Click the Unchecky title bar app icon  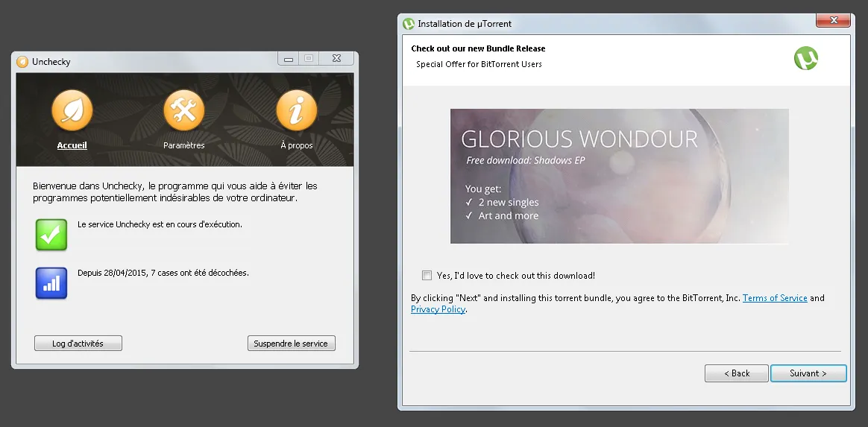[22, 61]
